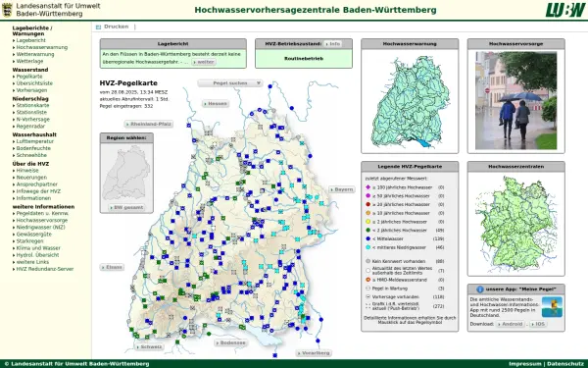Click the HMO-Meldewasserstand legend symbol

click(367, 280)
